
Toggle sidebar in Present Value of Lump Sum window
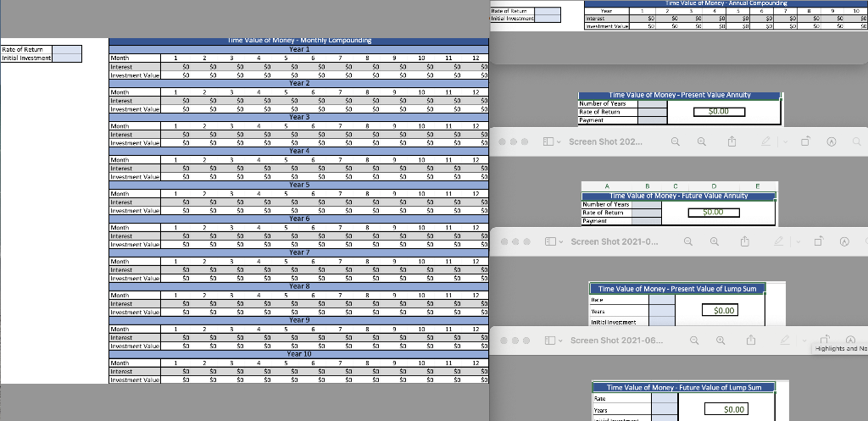(x=549, y=241)
